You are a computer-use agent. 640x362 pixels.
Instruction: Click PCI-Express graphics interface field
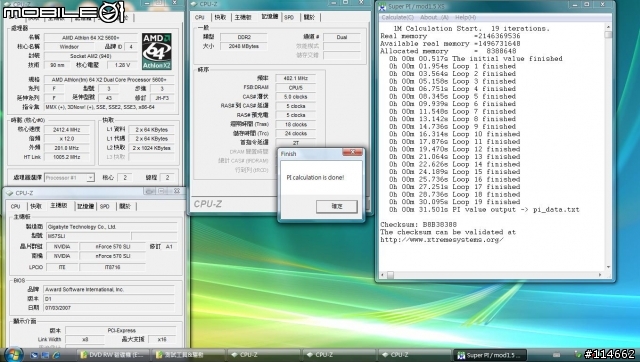(x=121, y=331)
